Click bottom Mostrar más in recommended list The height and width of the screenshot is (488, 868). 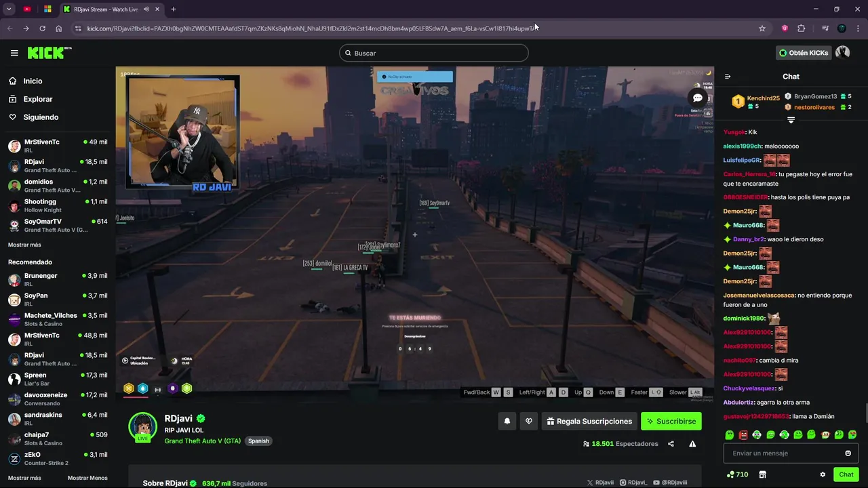[24, 478]
